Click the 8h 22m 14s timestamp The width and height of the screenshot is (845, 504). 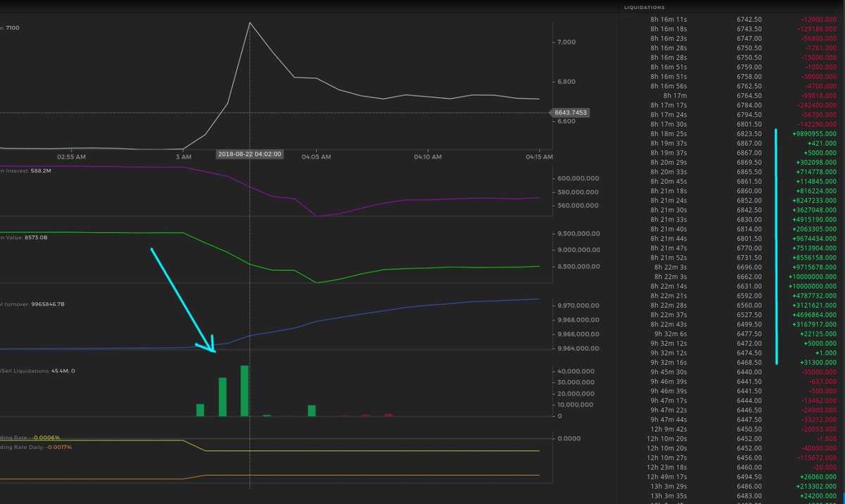pyautogui.click(x=669, y=286)
